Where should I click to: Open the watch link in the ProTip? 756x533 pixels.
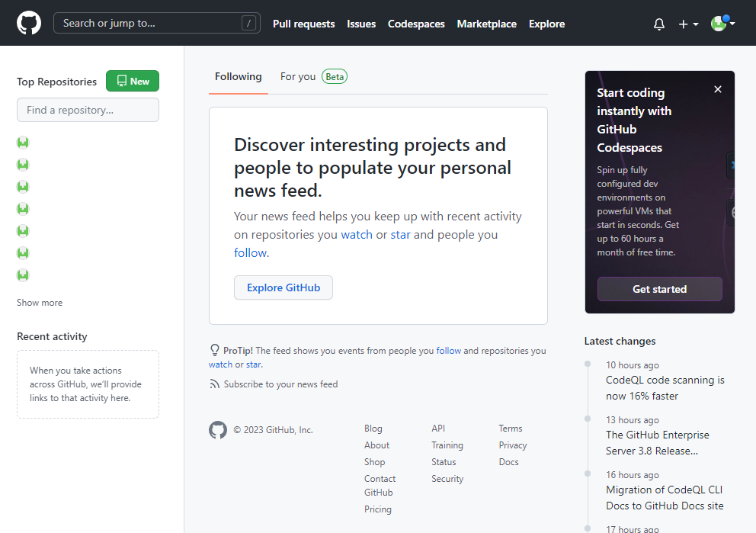click(x=220, y=364)
